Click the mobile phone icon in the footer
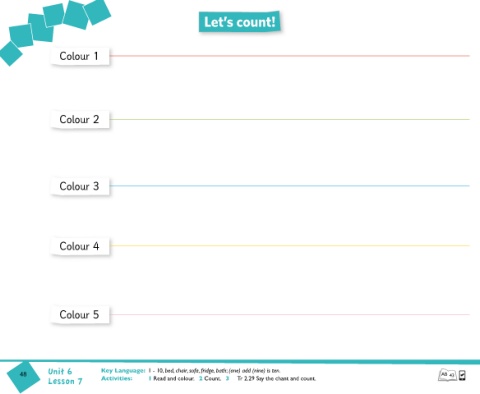 462,375
